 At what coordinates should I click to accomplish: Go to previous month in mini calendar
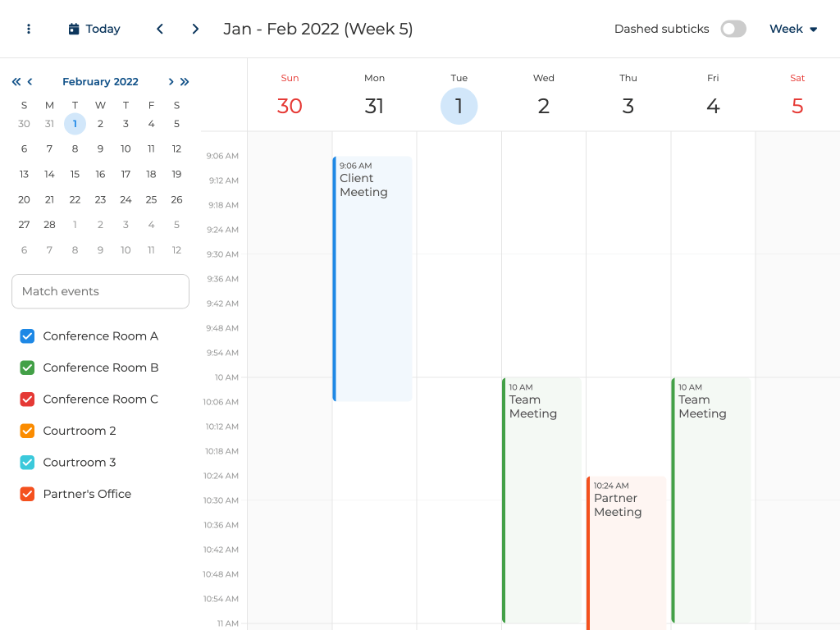click(x=30, y=81)
